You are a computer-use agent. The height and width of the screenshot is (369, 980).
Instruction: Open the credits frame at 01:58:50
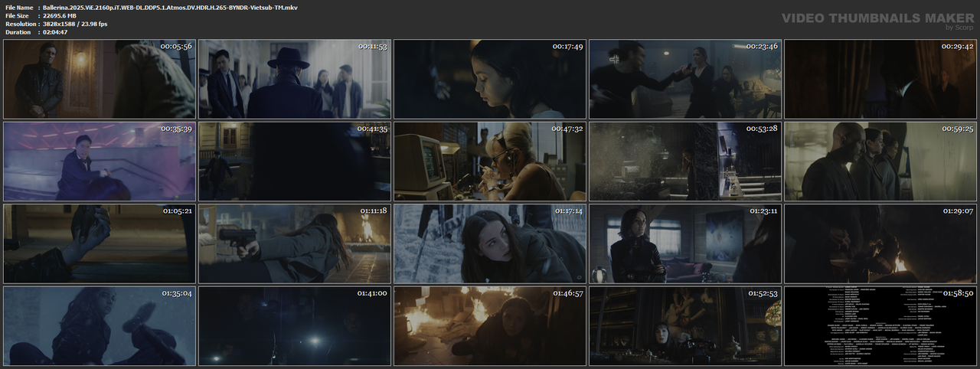[x=880, y=325]
